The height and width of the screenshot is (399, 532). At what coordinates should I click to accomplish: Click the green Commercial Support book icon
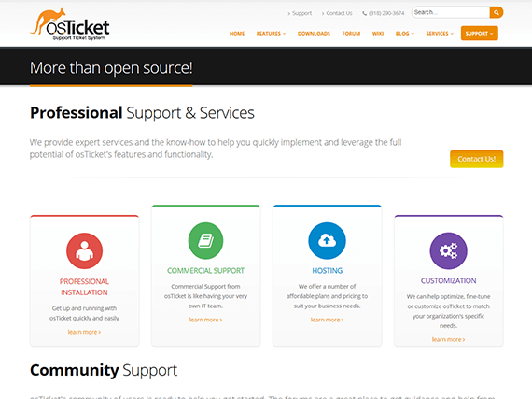click(x=205, y=241)
